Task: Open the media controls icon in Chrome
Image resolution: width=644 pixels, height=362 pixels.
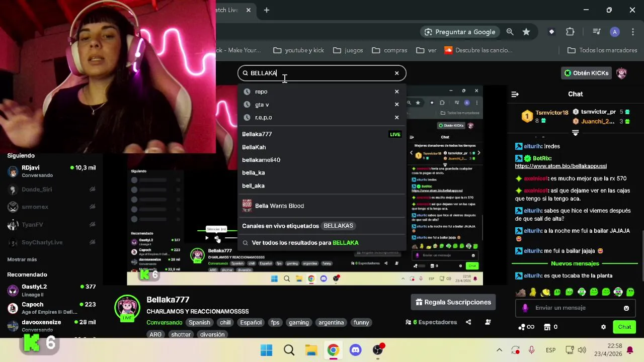Action: coord(597,32)
